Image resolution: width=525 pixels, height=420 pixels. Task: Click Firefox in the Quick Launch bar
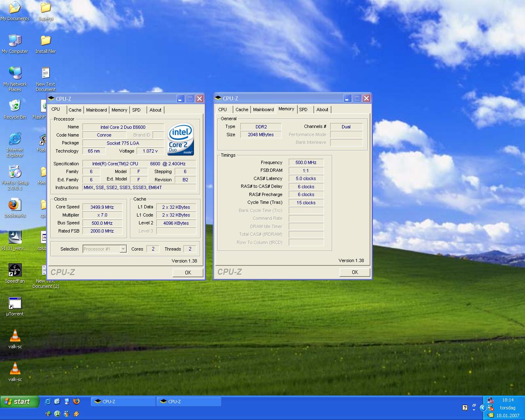pos(76,402)
